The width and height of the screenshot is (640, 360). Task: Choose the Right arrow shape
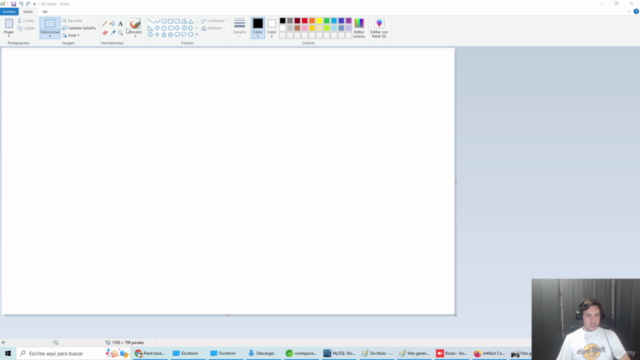click(177, 28)
